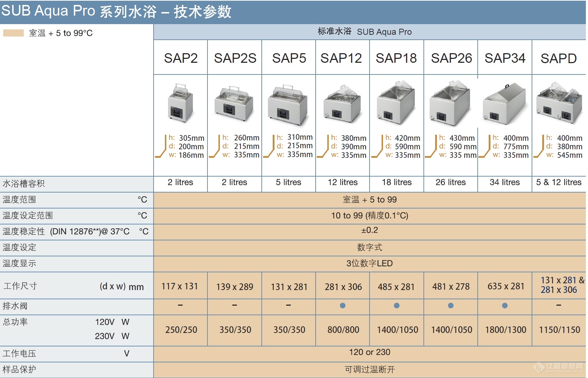
Task: Select the SAP2 column header
Action: [181, 58]
